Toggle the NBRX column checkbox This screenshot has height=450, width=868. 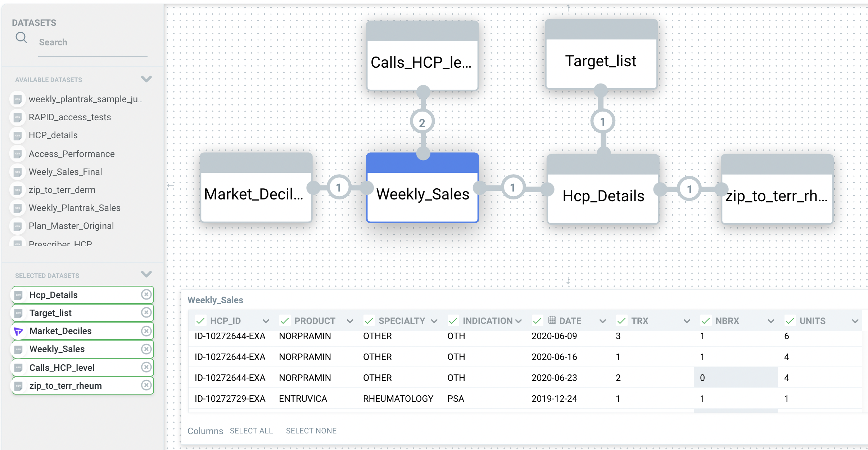[706, 320]
